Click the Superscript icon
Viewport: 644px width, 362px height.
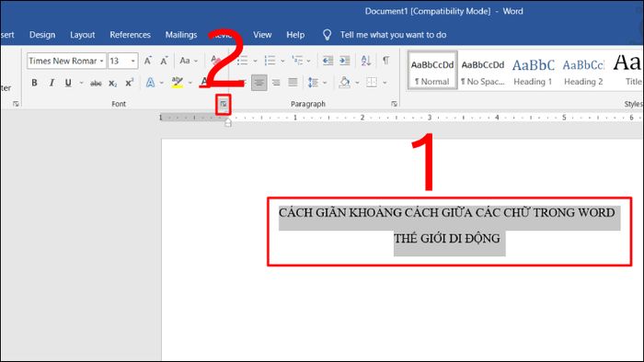click(130, 83)
